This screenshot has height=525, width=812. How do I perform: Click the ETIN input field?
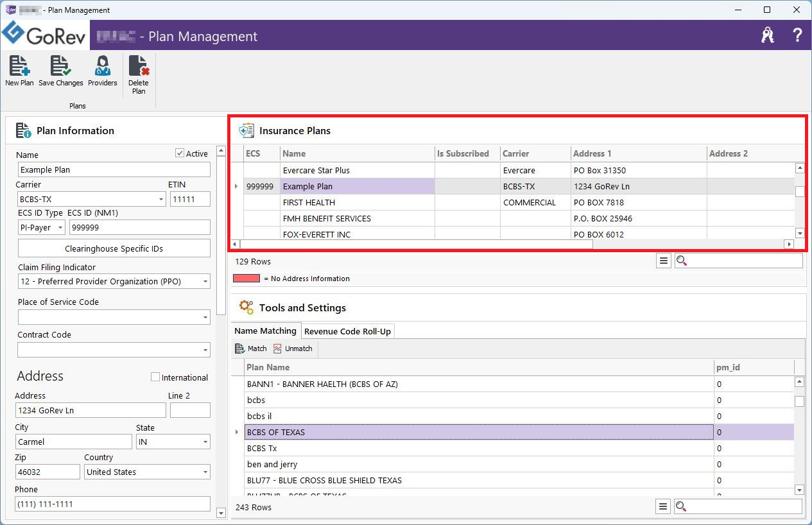point(190,200)
